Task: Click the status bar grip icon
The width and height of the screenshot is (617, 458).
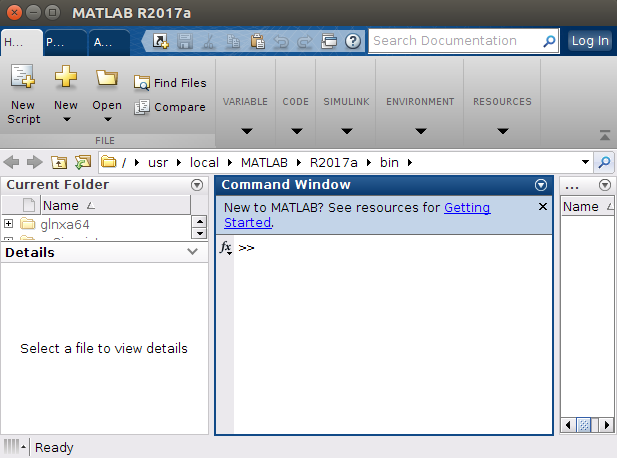Action: pos(11,447)
